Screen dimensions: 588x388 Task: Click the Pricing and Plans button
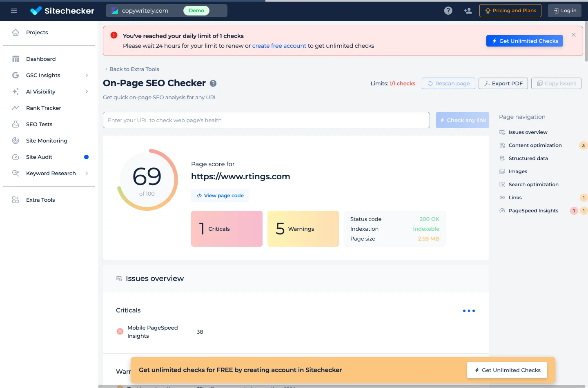pyautogui.click(x=510, y=11)
